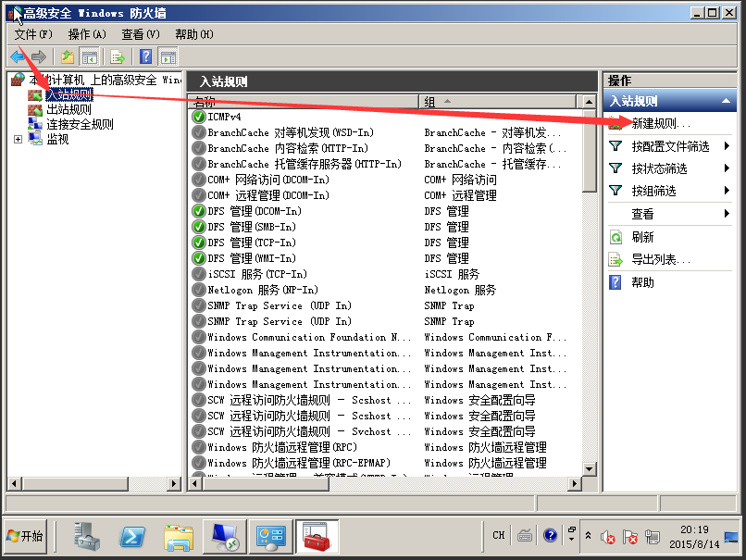746x560 pixels.
Task: Click rule list horizontal scrollbar right arrow
Action: (x=575, y=484)
